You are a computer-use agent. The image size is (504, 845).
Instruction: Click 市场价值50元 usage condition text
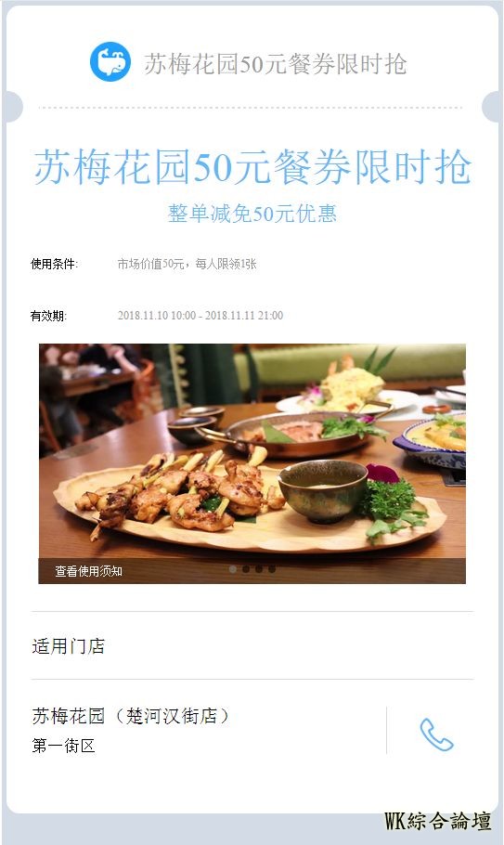pos(151,264)
